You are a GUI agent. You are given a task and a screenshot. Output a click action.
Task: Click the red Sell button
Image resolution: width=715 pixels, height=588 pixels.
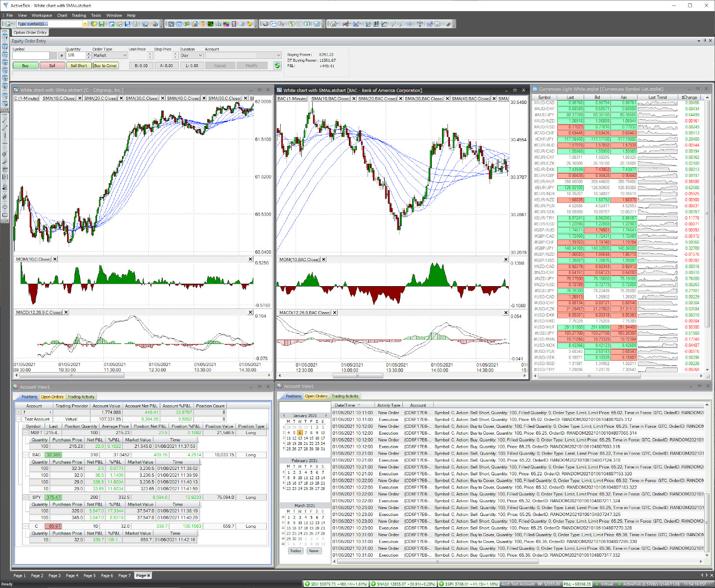[52, 66]
